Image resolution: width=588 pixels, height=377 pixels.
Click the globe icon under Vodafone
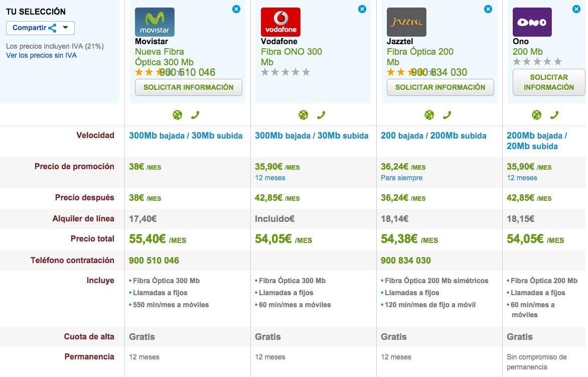tap(303, 115)
